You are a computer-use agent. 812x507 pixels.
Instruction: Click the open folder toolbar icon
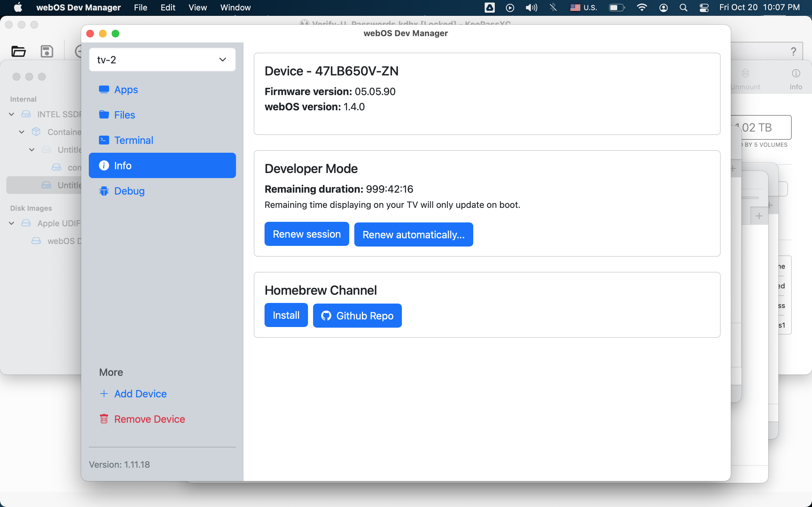(x=18, y=52)
